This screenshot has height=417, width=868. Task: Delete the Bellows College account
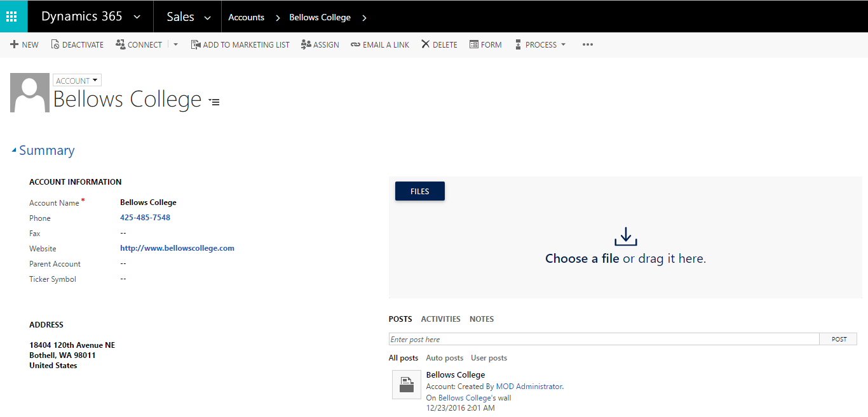click(x=438, y=44)
